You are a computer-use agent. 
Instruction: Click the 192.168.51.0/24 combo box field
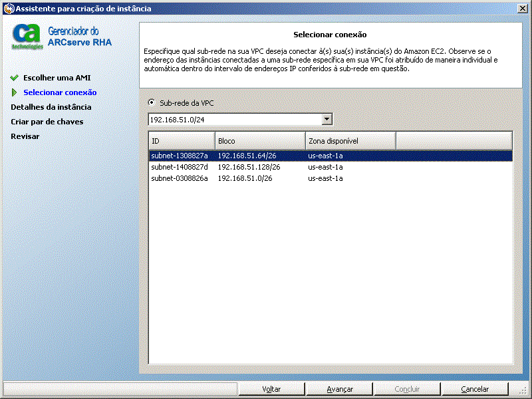pos(240,120)
